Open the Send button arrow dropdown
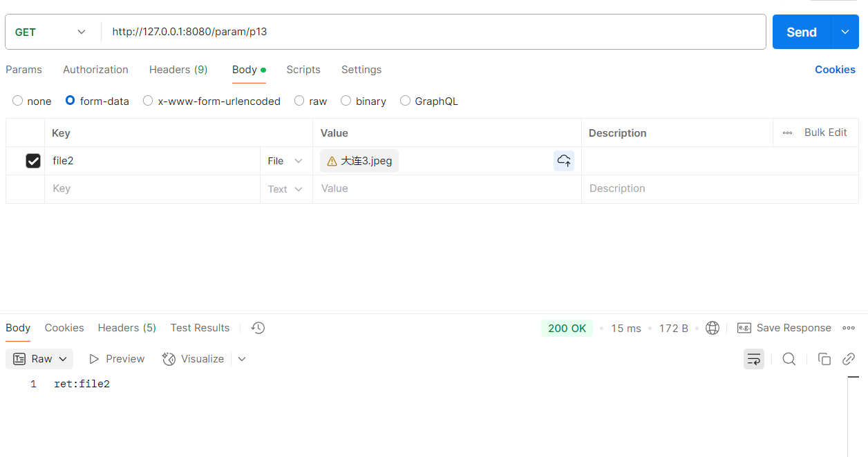Image resolution: width=868 pixels, height=457 pixels. pos(845,32)
